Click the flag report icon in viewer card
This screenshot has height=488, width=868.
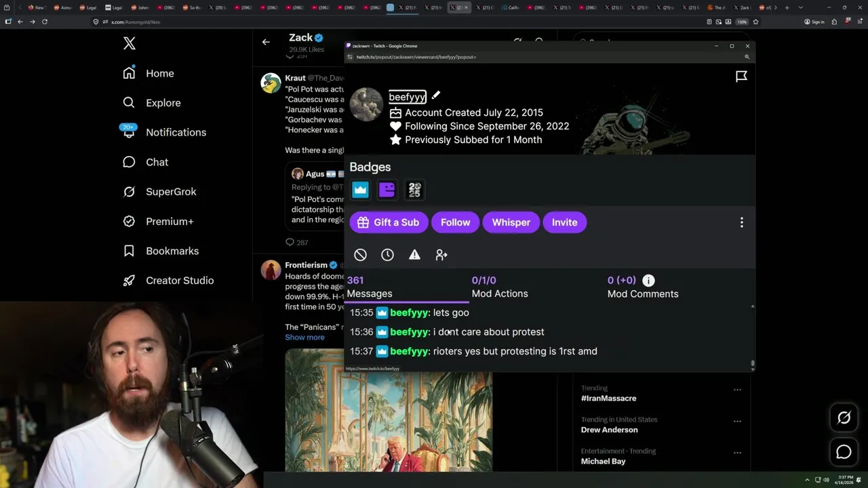tap(741, 77)
